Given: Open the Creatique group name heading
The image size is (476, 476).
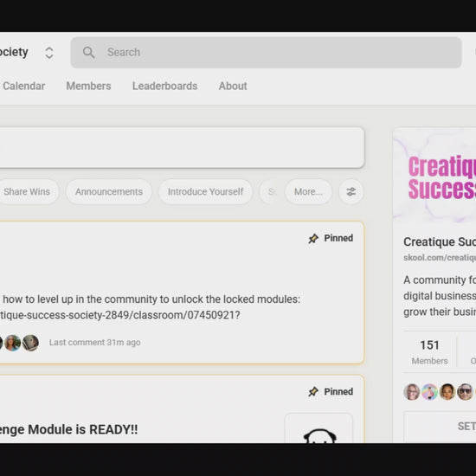Looking at the screenshot, I should 440,242.
